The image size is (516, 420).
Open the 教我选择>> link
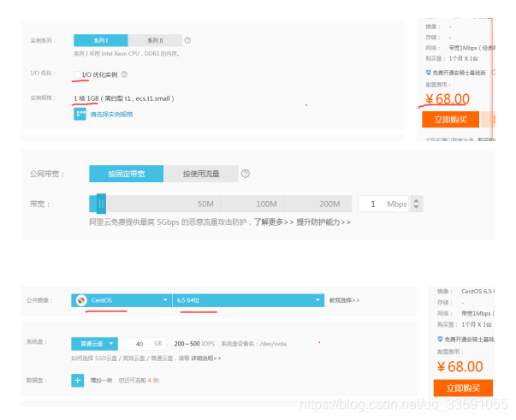pyautogui.click(x=344, y=300)
